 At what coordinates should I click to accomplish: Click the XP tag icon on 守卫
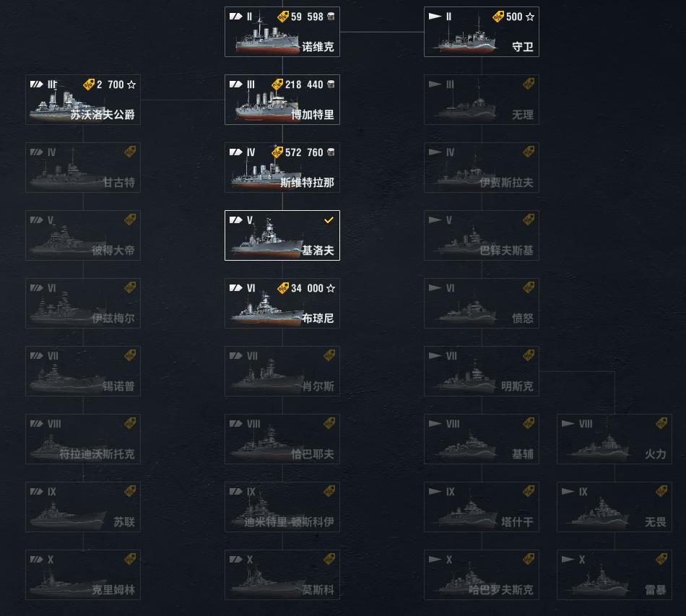(x=498, y=17)
